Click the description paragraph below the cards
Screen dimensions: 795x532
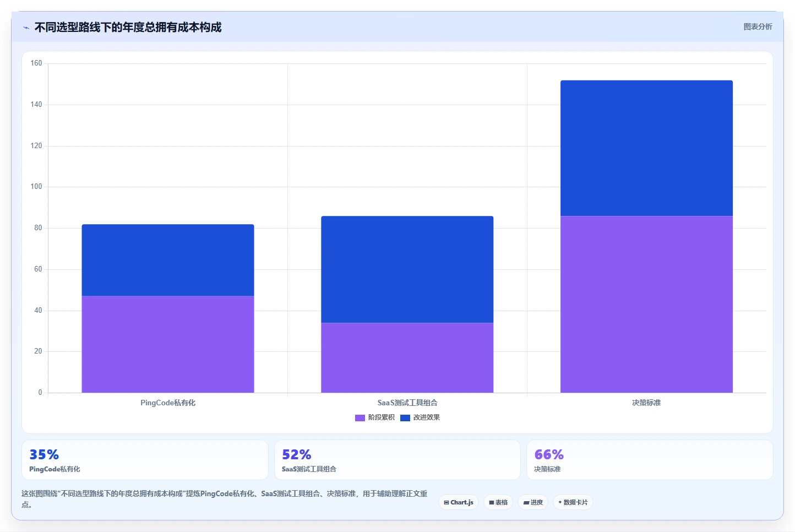tap(225, 499)
